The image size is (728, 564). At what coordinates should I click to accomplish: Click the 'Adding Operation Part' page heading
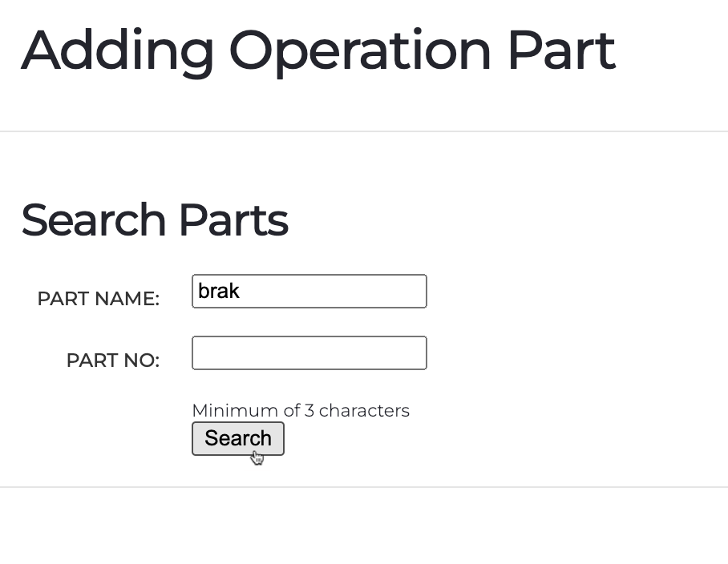coord(318,50)
